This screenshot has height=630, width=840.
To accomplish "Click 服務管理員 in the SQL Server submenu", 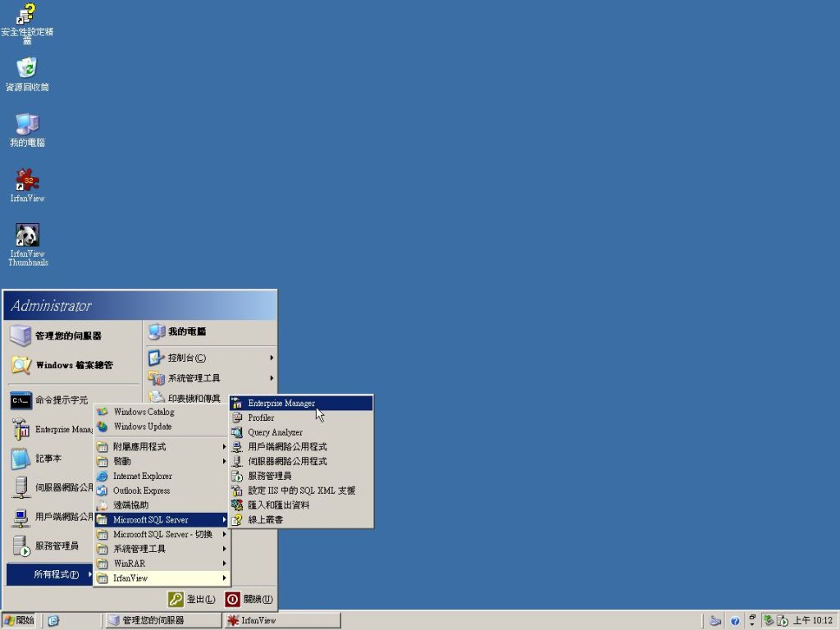I will 269,476.
